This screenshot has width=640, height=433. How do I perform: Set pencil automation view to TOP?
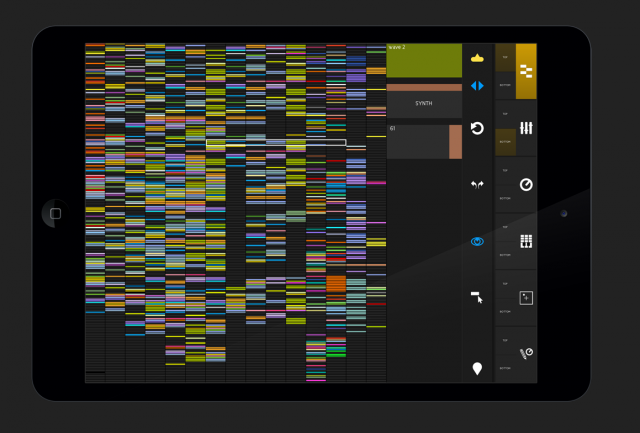pos(505,340)
